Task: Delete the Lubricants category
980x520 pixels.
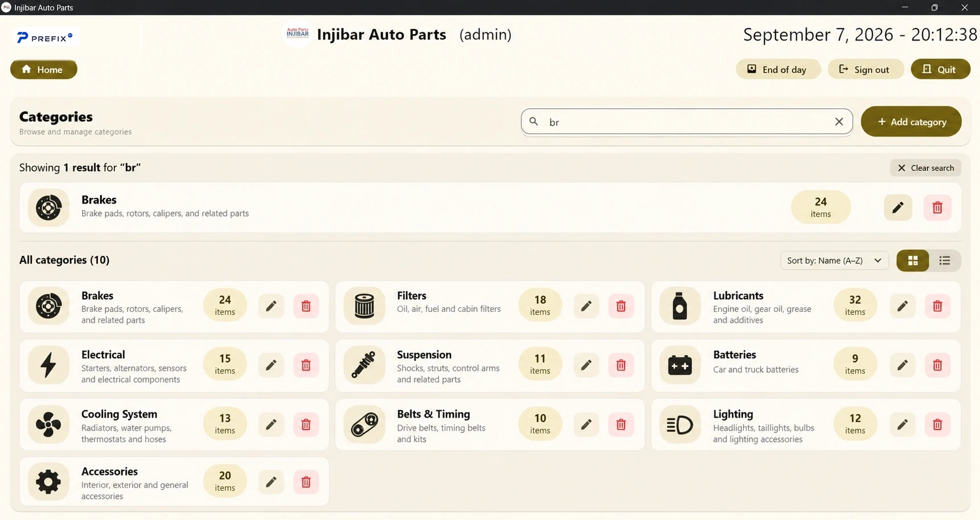Action: click(x=937, y=306)
